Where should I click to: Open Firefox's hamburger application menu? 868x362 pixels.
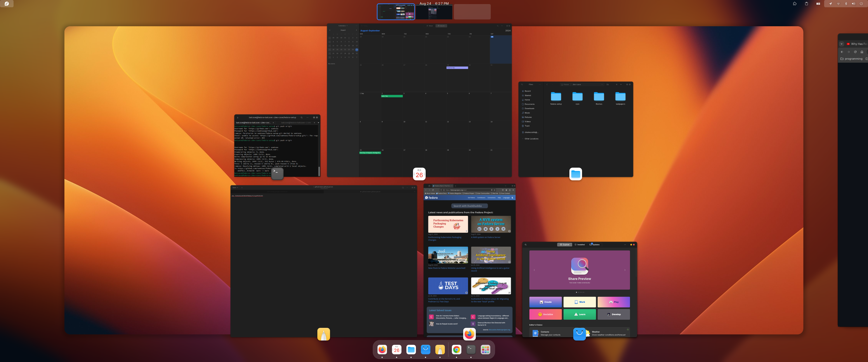click(x=513, y=190)
